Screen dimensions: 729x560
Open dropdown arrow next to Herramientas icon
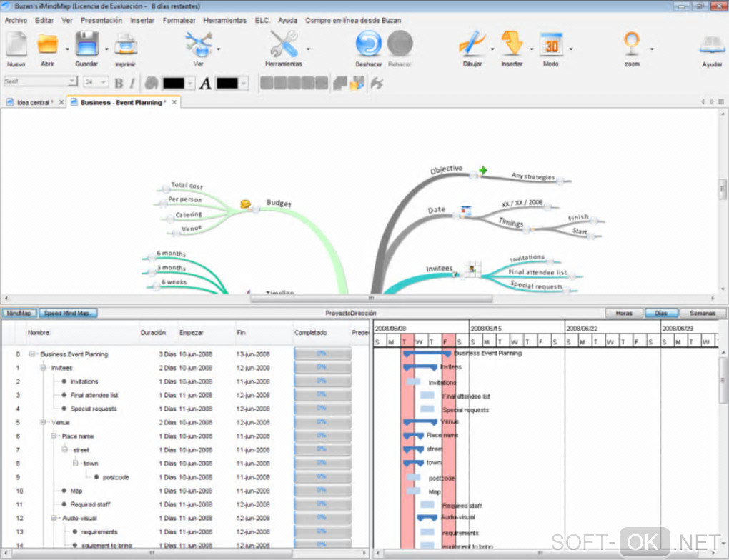pyautogui.click(x=308, y=49)
